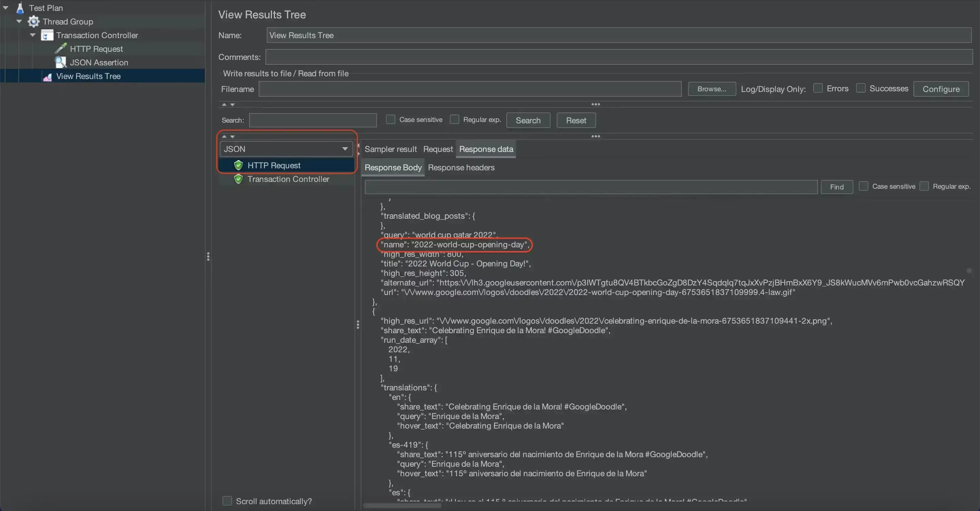Click green shield icon on Transaction Controller result
Viewport: 980px width, 511px height.
(x=239, y=179)
